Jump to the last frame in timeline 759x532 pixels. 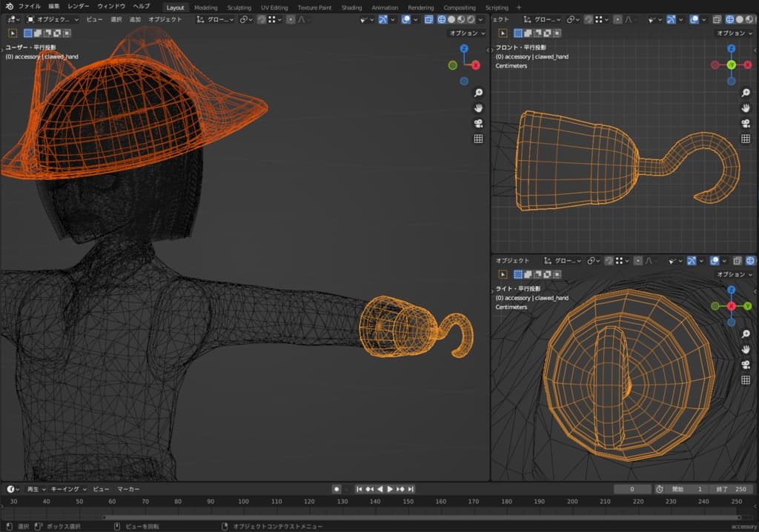coord(411,489)
